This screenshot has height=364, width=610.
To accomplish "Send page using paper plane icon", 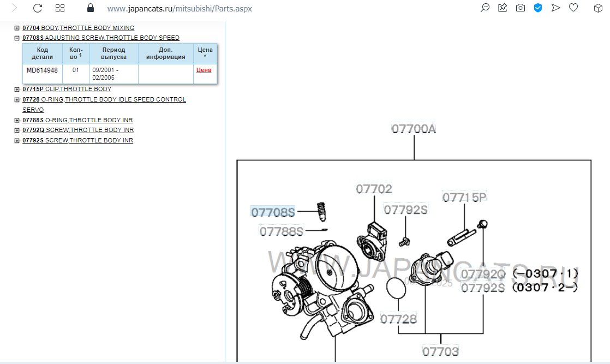I will (x=555, y=8).
